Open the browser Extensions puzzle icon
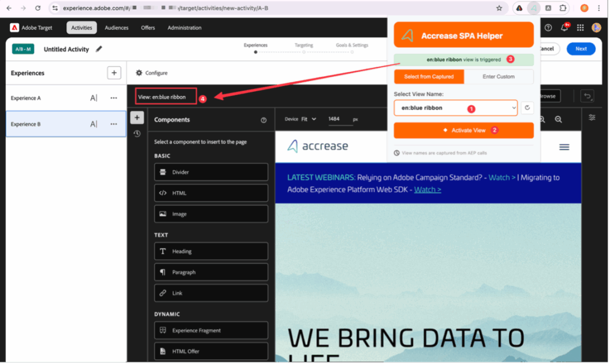The width and height of the screenshot is (610, 364). click(x=563, y=8)
